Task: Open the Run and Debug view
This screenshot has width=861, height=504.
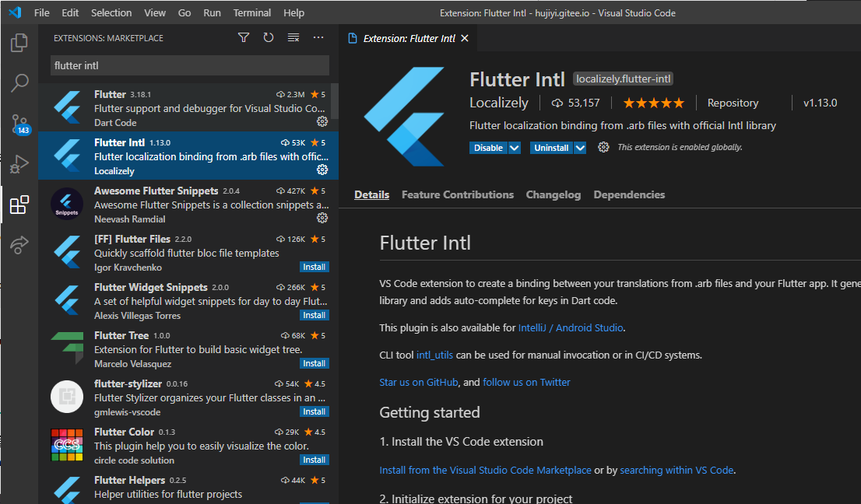Action: (19, 164)
